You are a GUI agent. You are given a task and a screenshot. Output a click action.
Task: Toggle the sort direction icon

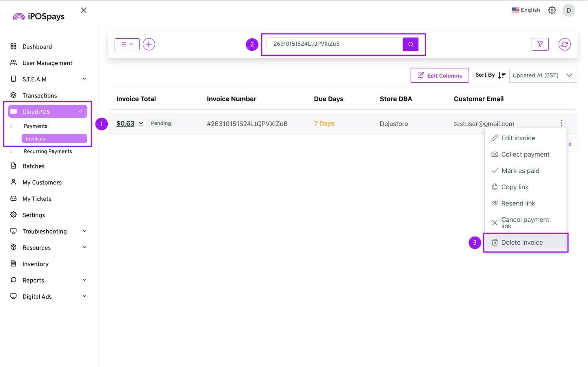[x=502, y=75]
